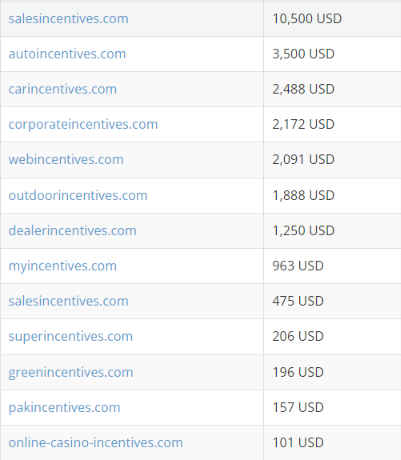
Task: Open the greenincentives.com link
Action: pyautogui.click(x=71, y=372)
